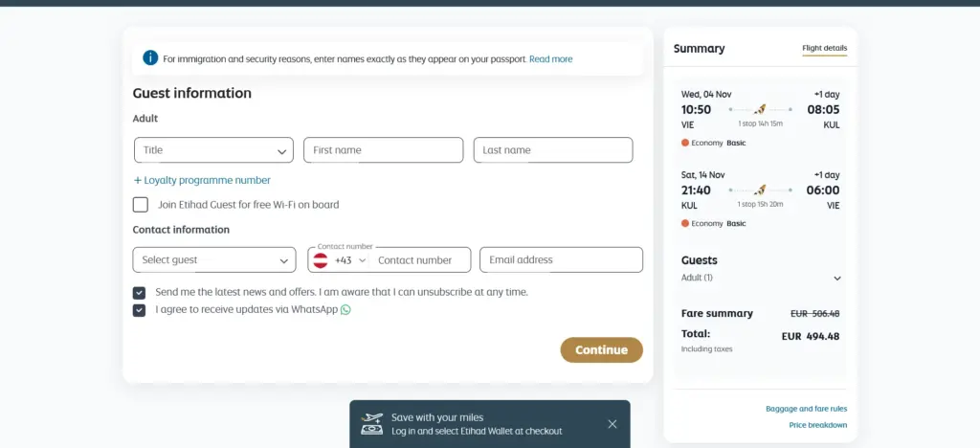Viewport: 980px width, 448px height.
Task: Click the 08:05 arrival time
Action: (x=823, y=109)
